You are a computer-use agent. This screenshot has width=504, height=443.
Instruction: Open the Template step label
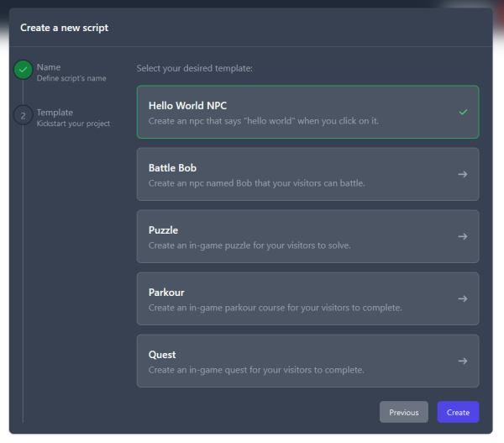click(55, 113)
